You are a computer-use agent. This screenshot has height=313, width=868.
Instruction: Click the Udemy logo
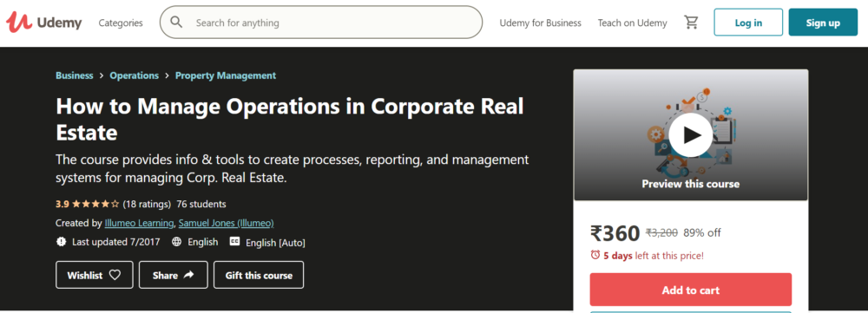click(x=43, y=23)
